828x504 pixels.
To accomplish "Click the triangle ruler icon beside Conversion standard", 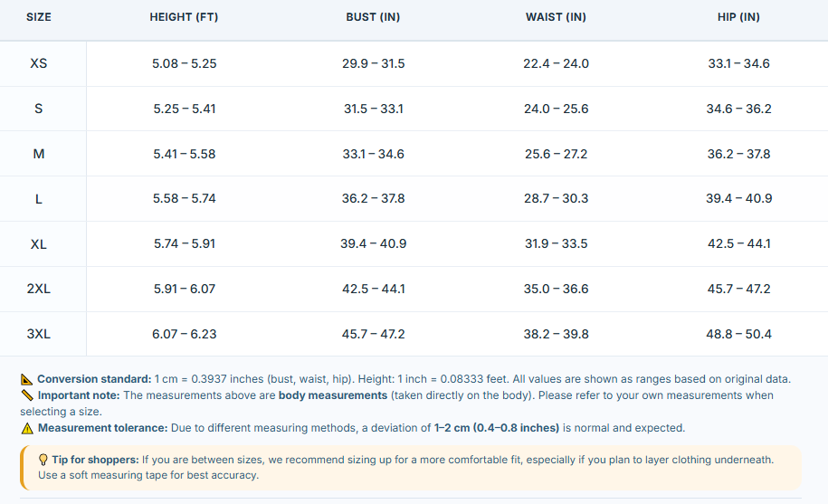I will 27,379.
